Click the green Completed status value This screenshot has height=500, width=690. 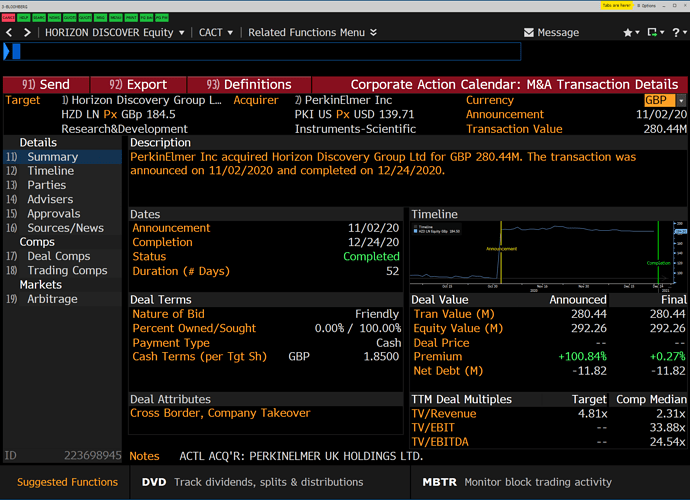[371, 257]
